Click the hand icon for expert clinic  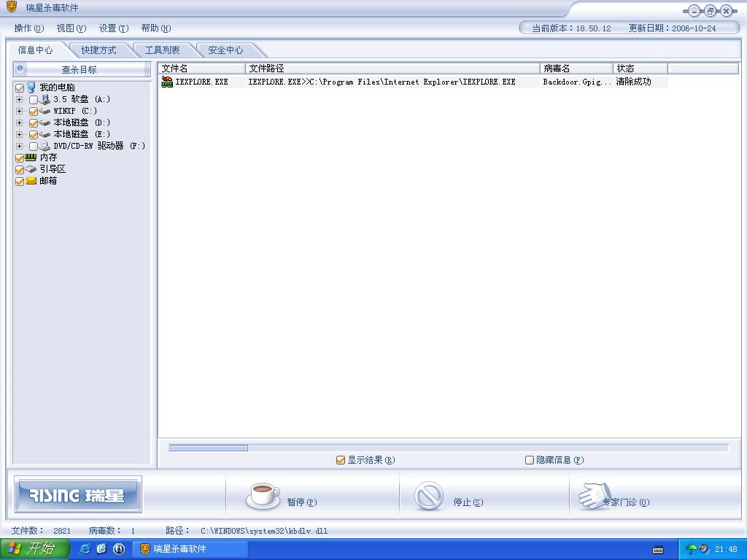pyautogui.click(x=594, y=496)
